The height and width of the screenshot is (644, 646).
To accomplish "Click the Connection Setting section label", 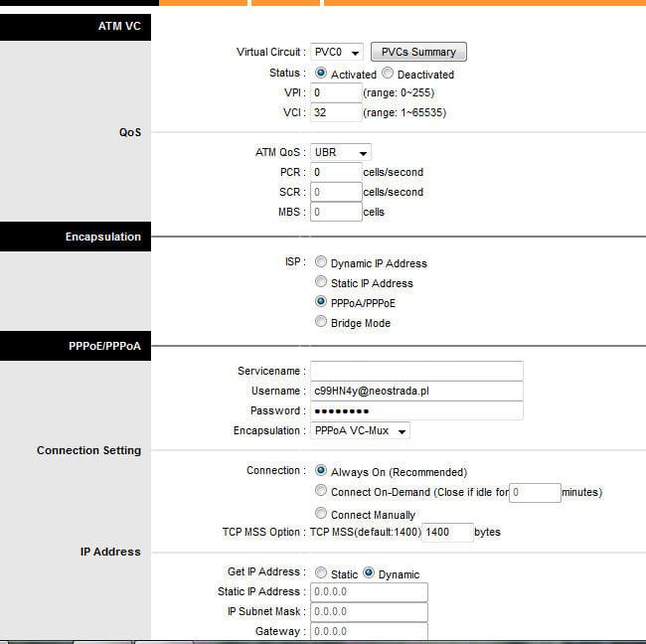I will (88, 450).
